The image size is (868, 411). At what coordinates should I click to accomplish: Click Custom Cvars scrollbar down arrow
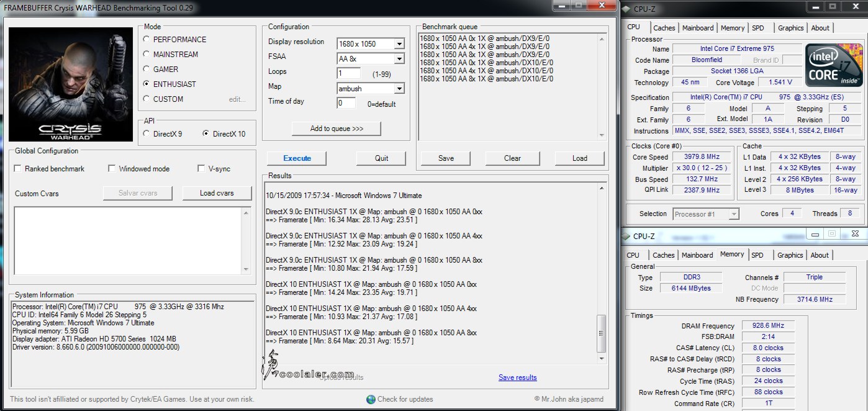click(x=246, y=269)
